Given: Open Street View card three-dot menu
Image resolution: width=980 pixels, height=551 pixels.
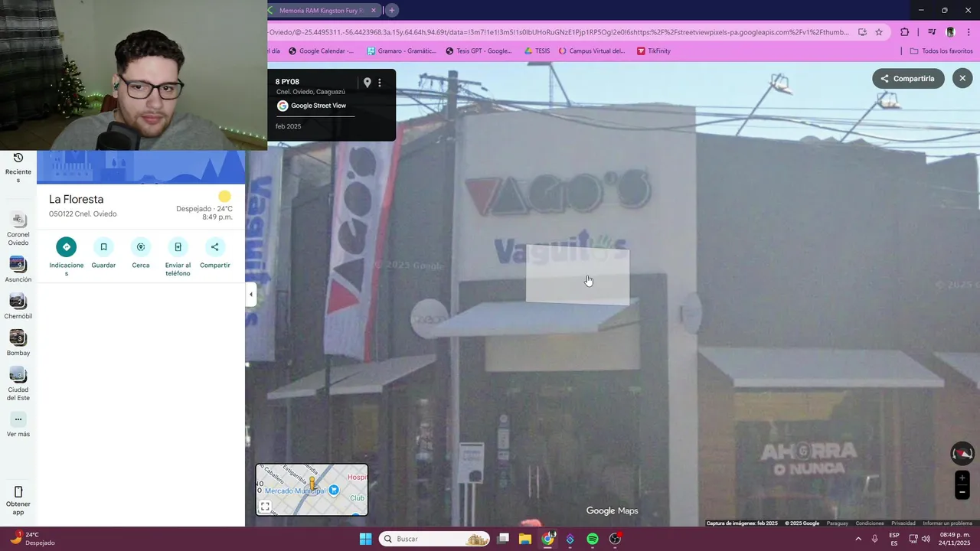Looking at the screenshot, I should pyautogui.click(x=380, y=83).
